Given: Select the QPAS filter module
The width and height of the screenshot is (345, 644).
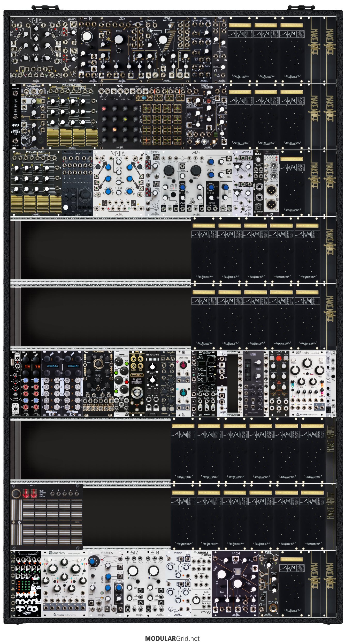Looking at the screenshot, I should point(168,50).
